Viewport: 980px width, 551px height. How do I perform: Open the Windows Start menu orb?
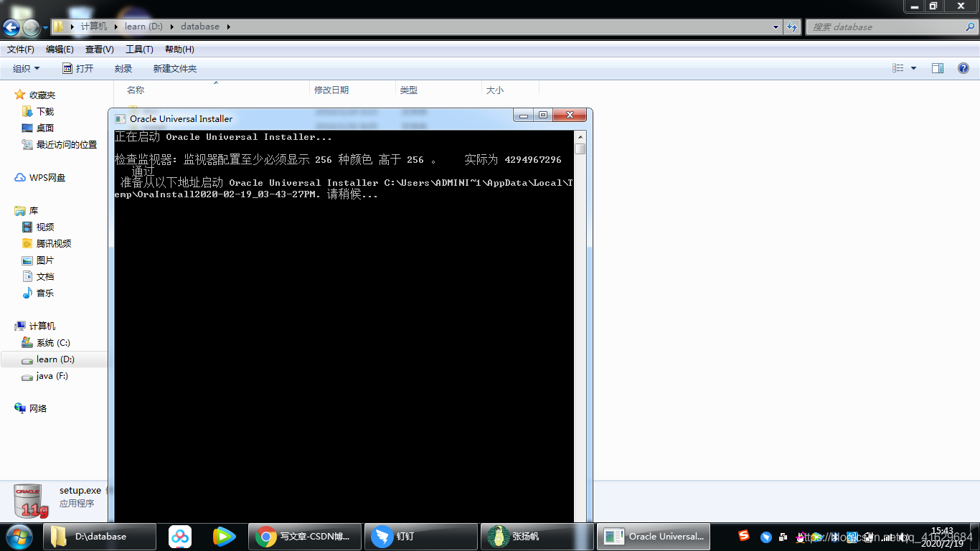point(18,537)
